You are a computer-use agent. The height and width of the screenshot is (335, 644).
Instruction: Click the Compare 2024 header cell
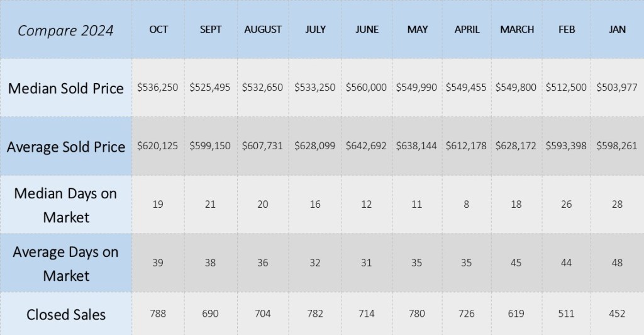65,30
